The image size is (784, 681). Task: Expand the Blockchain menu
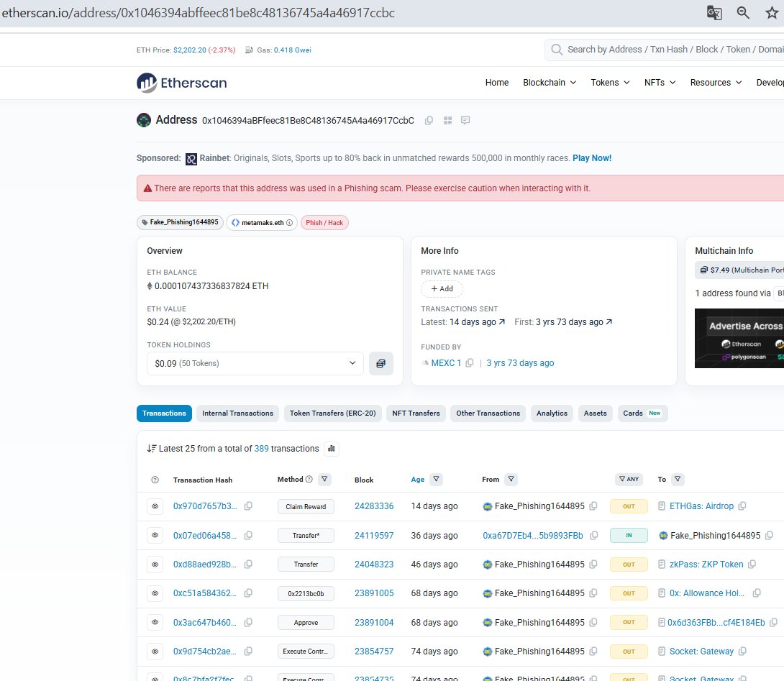[x=550, y=83]
